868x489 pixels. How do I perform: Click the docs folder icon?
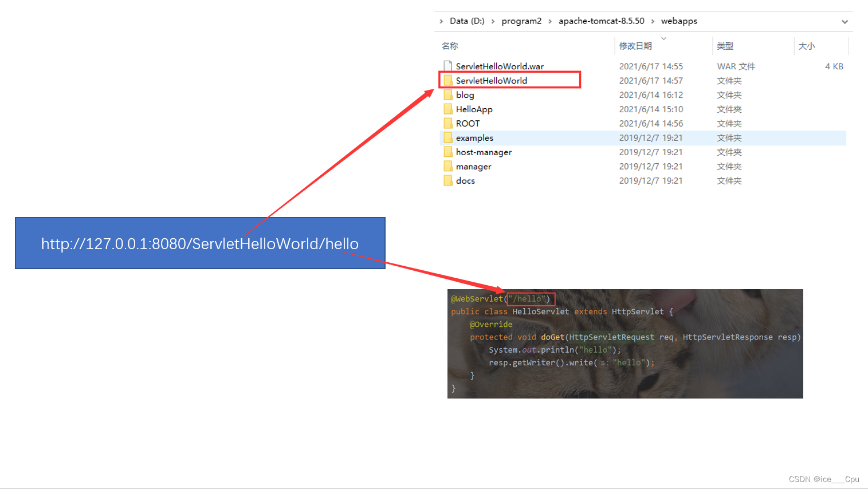click(448, 180)
